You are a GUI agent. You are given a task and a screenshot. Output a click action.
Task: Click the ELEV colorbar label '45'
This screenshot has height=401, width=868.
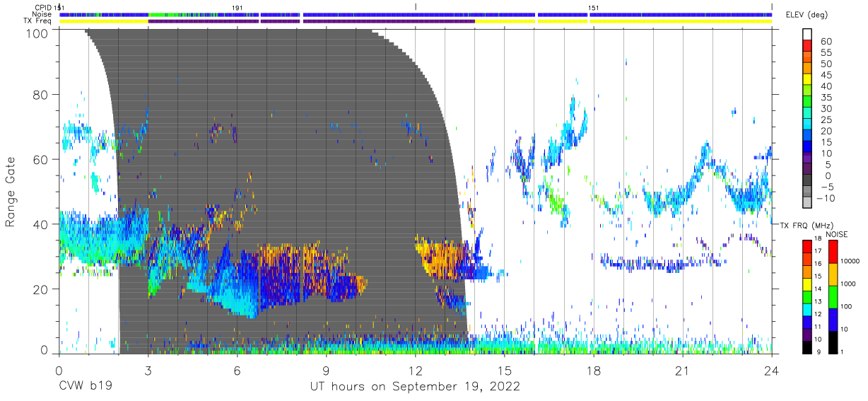826,76
